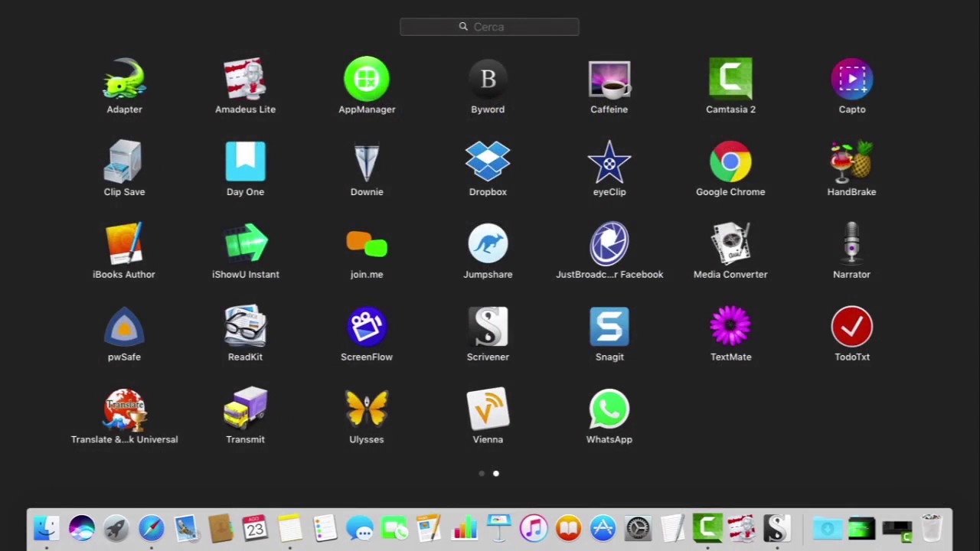Screen dimensions: 980x551
Task: Select the second Launchpad page dot
Action: click(x=496, y=474)
